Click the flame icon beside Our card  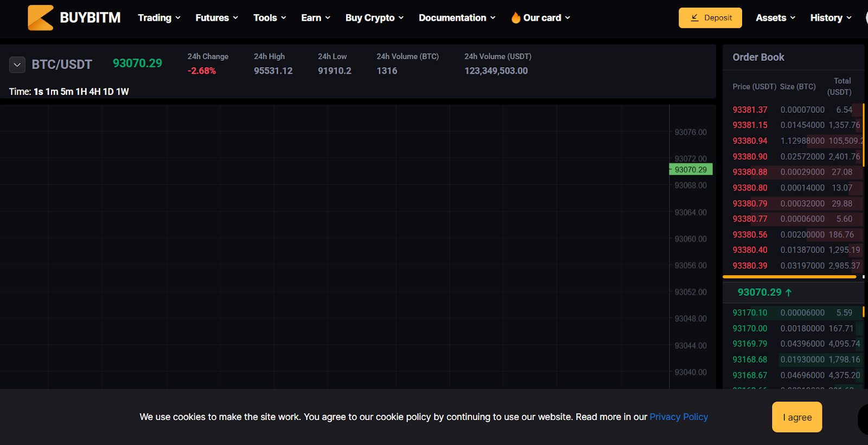tap(515, 18)
